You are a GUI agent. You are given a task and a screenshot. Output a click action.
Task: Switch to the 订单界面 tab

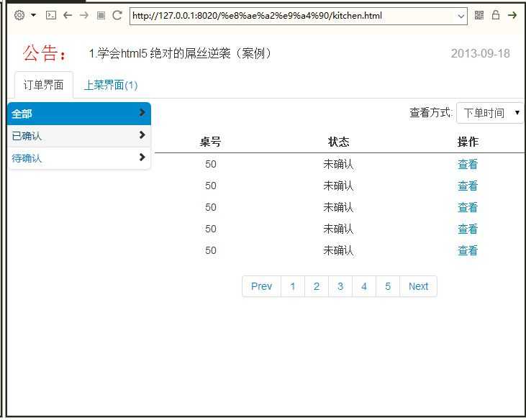coord(44,85)
